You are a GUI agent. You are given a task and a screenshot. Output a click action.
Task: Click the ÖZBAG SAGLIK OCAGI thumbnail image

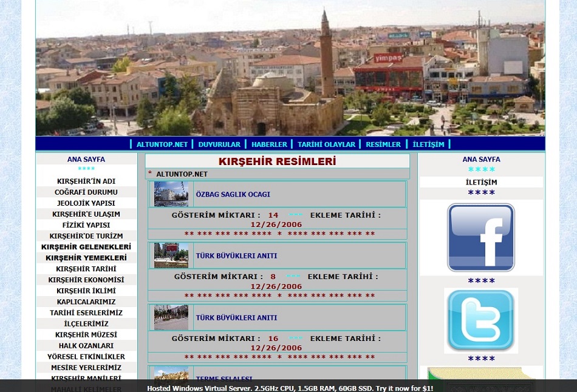pos(171,194)
